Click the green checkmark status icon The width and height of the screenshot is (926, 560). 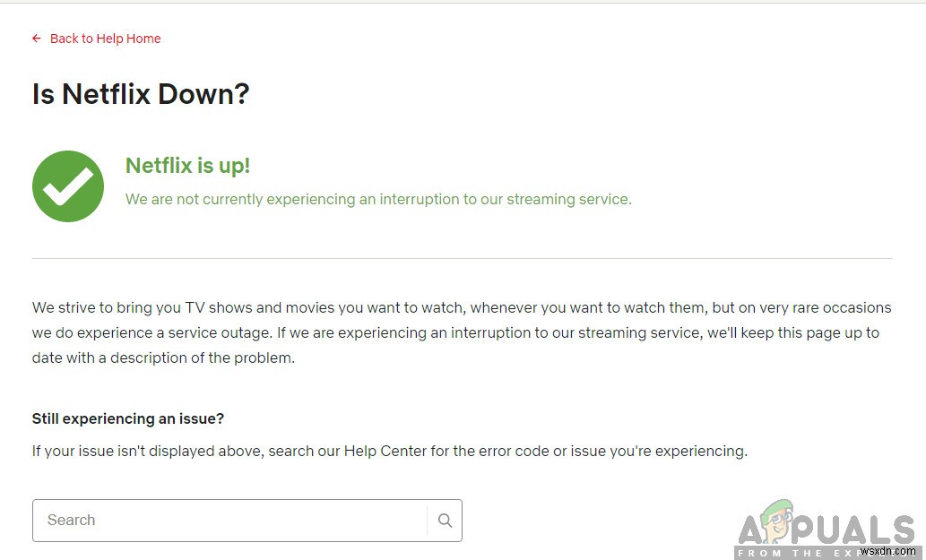click(x=67, y=185)
